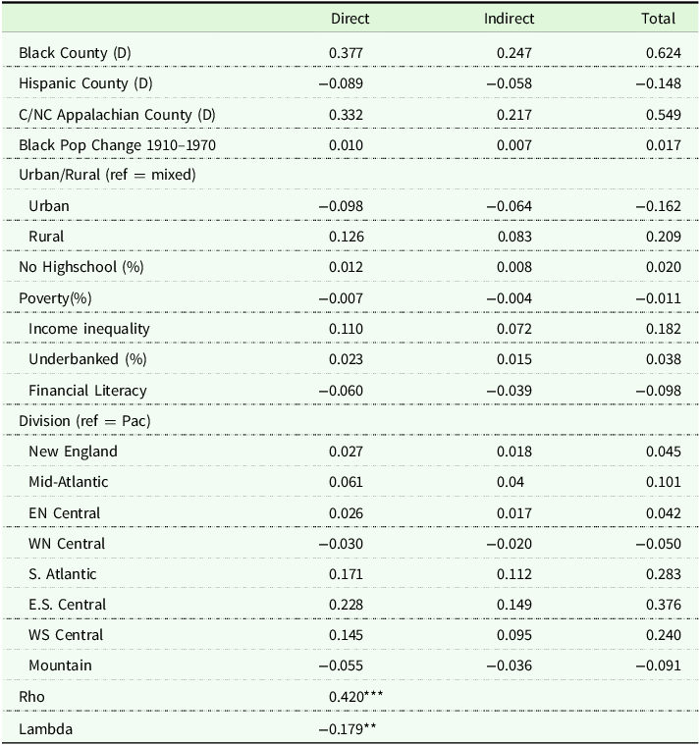This screenshot has width=700, height=745.
Task: Click the Direct column header
Action: point(350,19)
